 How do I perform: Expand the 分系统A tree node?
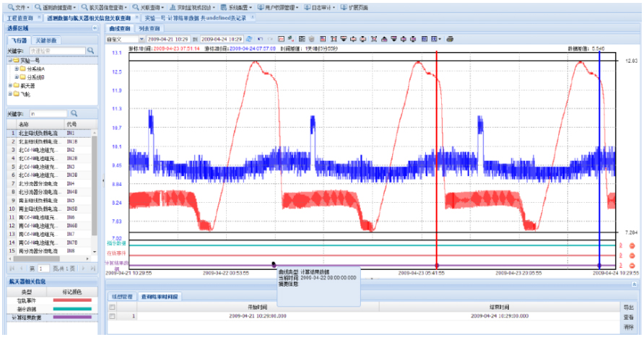tap(16, 69)
